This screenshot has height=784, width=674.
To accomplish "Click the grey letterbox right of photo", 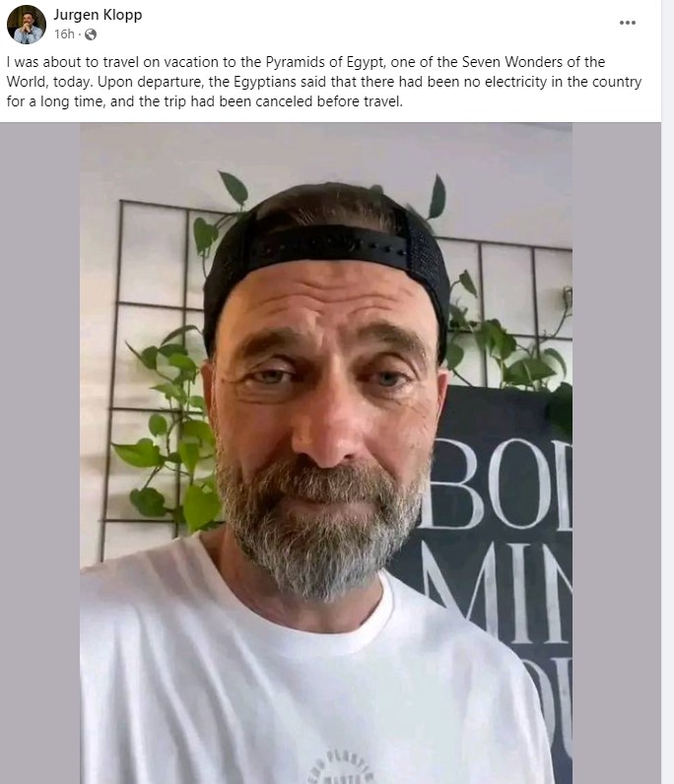I will (x=617, y=453).
